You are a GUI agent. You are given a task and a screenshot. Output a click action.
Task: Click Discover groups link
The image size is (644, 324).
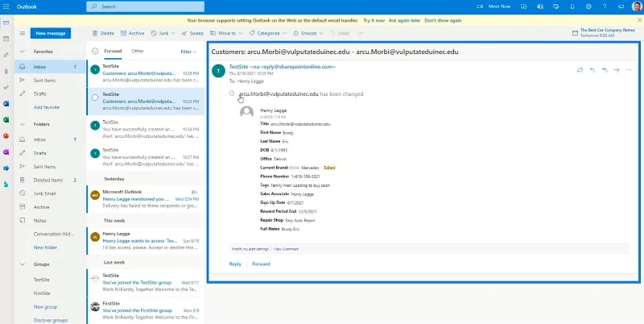point(51,320)
